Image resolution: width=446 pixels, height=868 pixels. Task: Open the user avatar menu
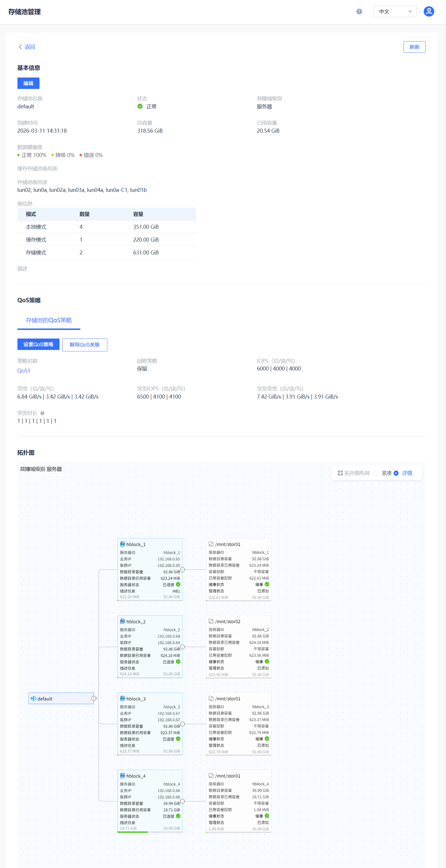click(429, 11)
